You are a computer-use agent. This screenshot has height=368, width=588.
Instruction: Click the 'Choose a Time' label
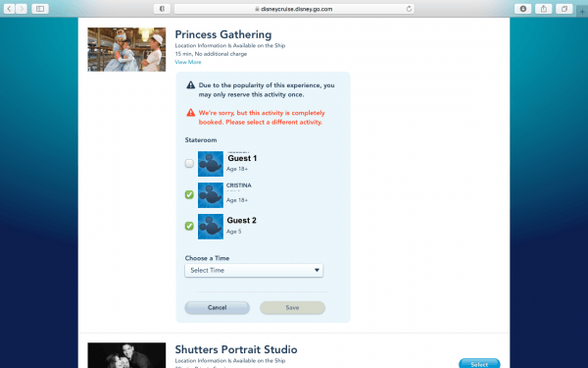click(207, 258)
